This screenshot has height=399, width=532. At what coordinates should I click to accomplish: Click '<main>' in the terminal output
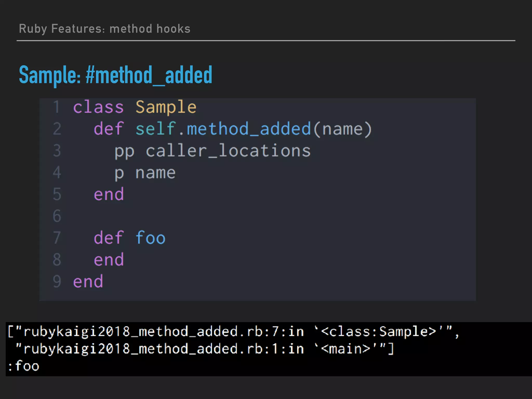click(x=345, y=349)
